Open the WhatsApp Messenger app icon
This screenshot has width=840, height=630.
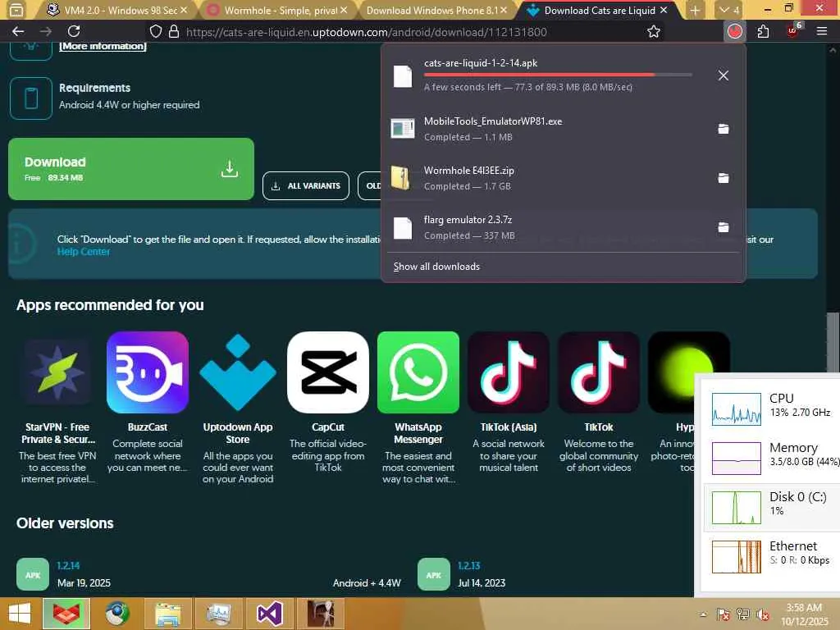click(x=418, y=372)
